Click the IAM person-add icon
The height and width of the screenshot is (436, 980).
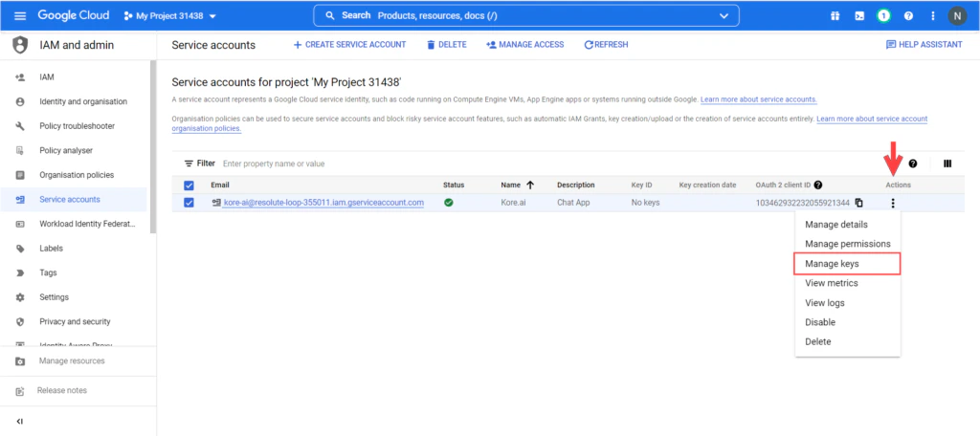click(x=20, y=77)
